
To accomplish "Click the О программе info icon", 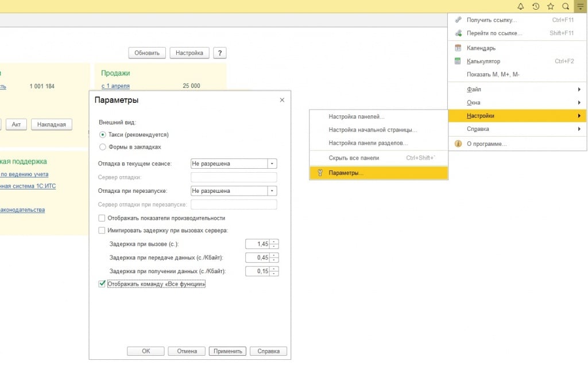I will (458, 144).
